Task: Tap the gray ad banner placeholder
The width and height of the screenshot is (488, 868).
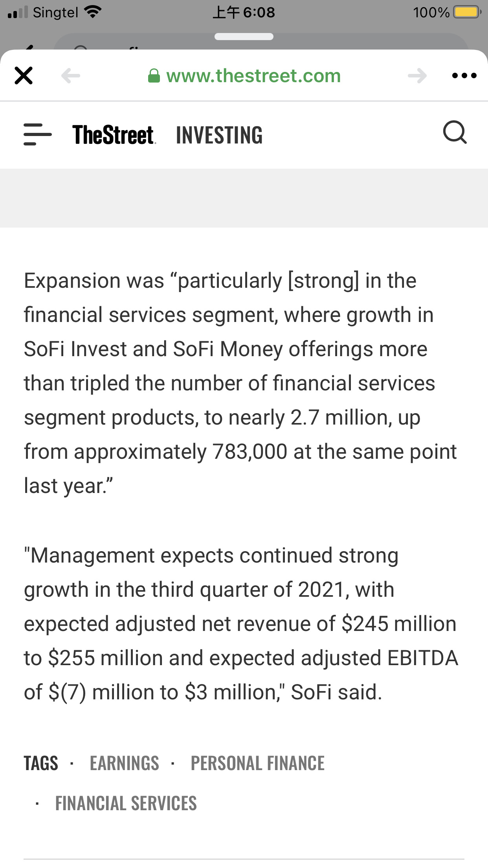Action: pyautogui.click(x=244, y=198)
